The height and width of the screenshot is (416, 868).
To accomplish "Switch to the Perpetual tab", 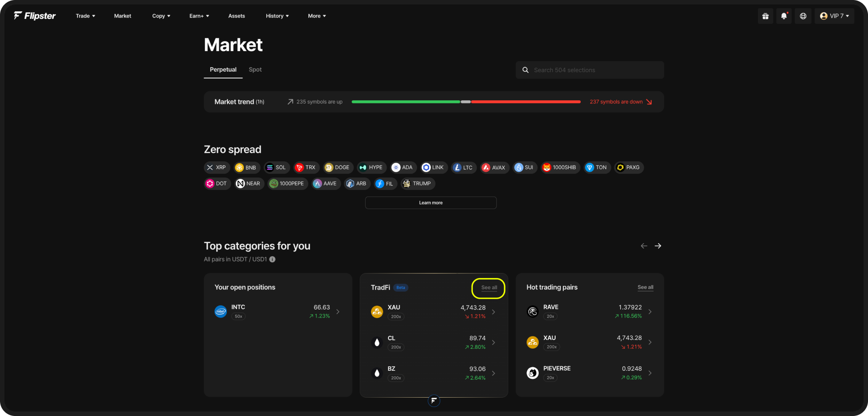I will (223, 69).
